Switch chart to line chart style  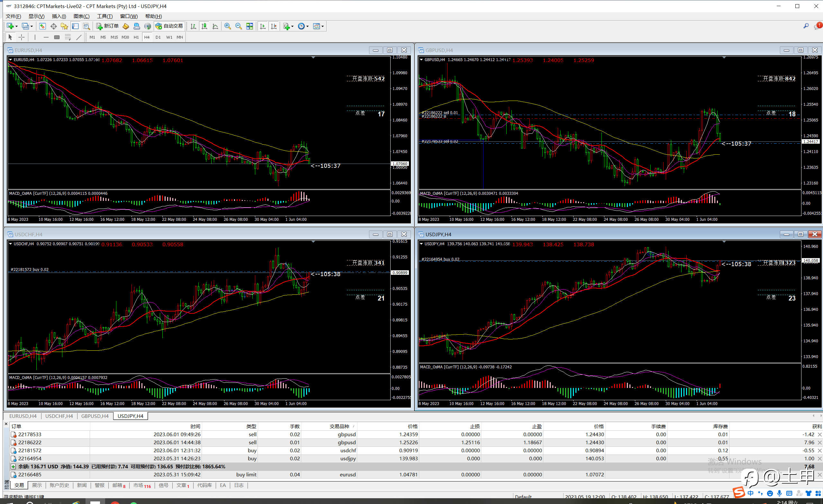tap(215, 26)
